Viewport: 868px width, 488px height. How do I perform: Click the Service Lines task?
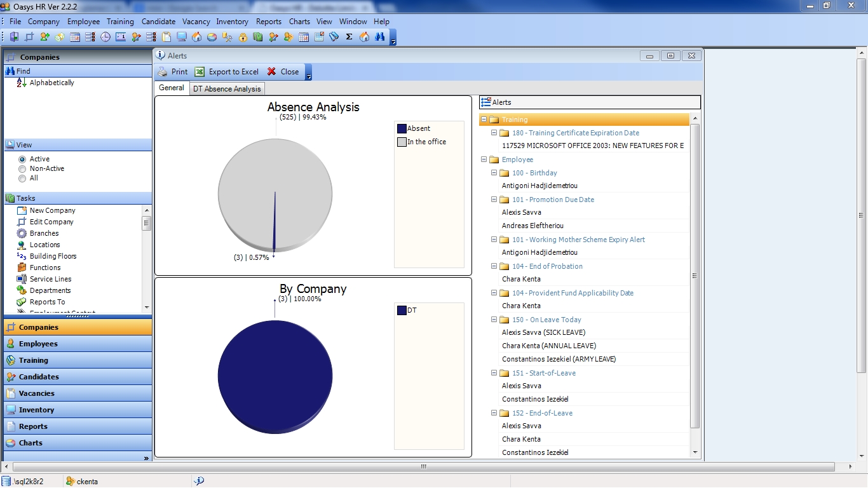(50, 279)
